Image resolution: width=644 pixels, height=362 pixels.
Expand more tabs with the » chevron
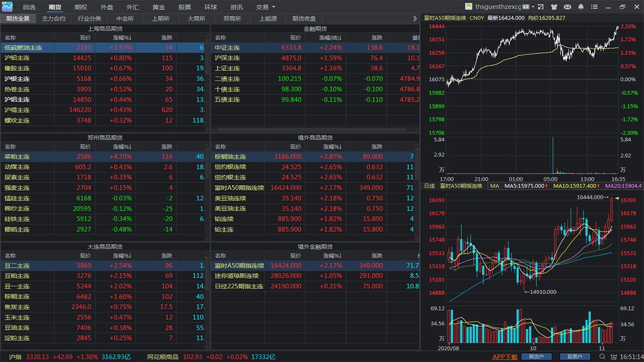[x=415, y=19]
